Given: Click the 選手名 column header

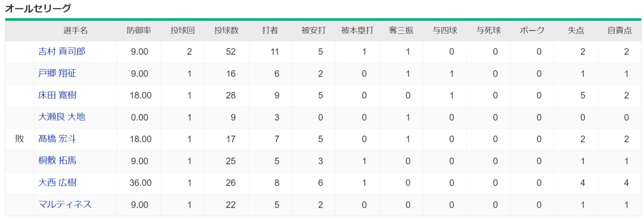Looking at the screenshot, I should 75,30.
